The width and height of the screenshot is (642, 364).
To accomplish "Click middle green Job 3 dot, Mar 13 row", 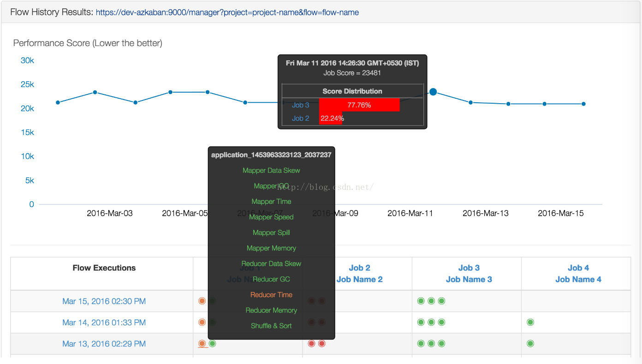I will (431, 343).
